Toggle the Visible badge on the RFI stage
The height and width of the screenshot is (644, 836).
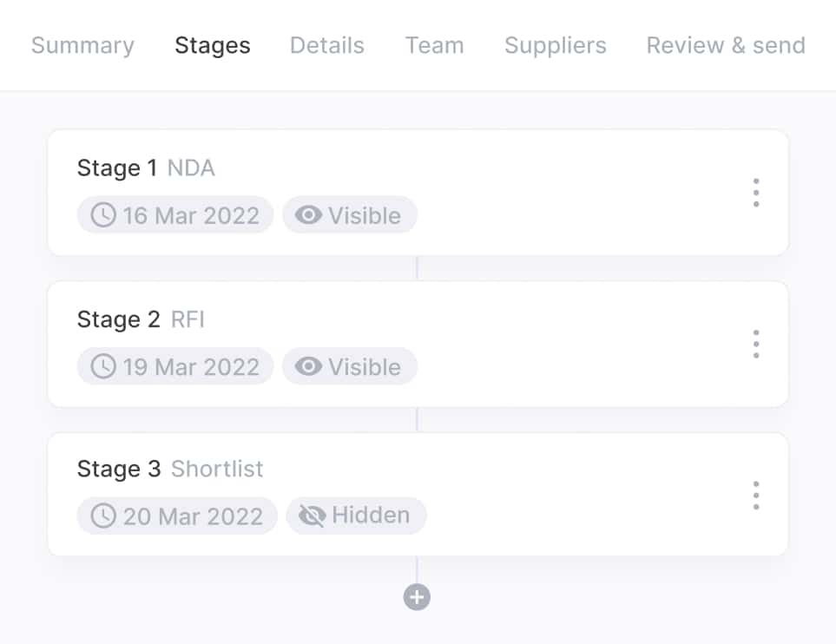[x=350, y=366]
